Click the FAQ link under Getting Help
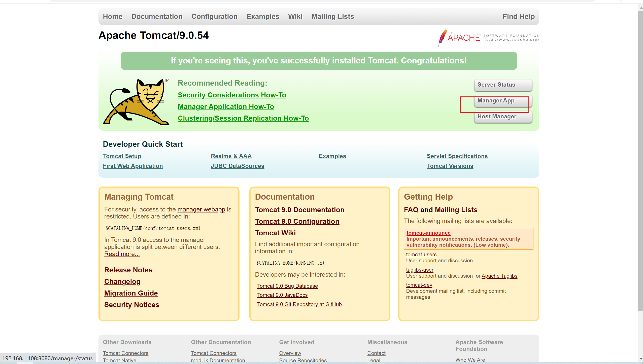Screen dimensions: 643x364 [411, 210]
